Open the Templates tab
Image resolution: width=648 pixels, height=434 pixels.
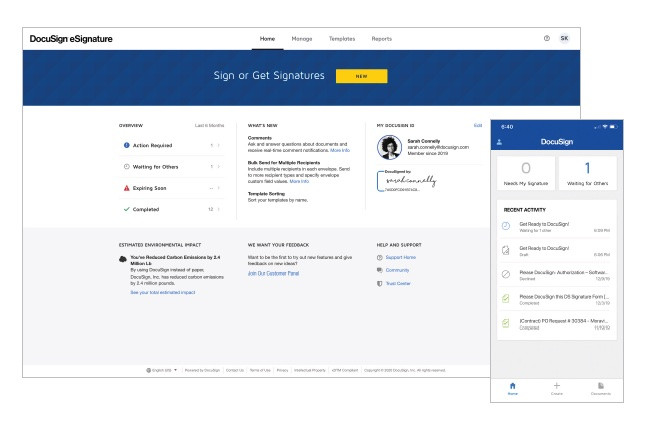341,38
